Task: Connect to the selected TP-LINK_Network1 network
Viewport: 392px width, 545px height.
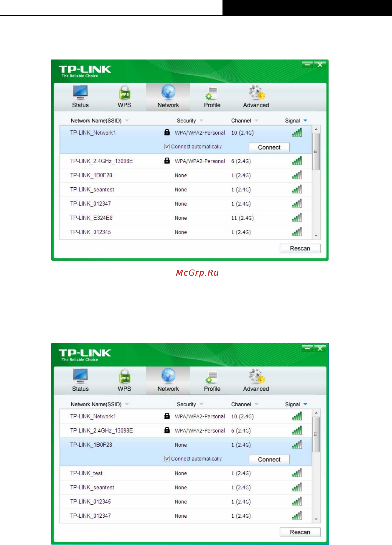Action: 269,147
